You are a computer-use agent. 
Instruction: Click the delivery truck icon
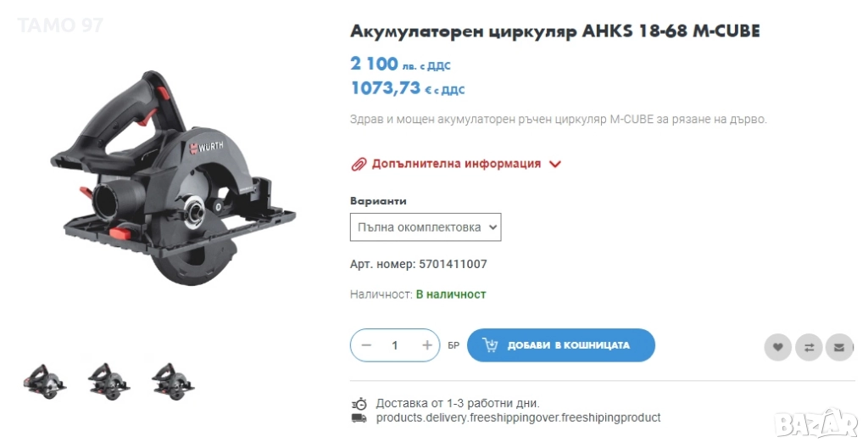point(359,418)
